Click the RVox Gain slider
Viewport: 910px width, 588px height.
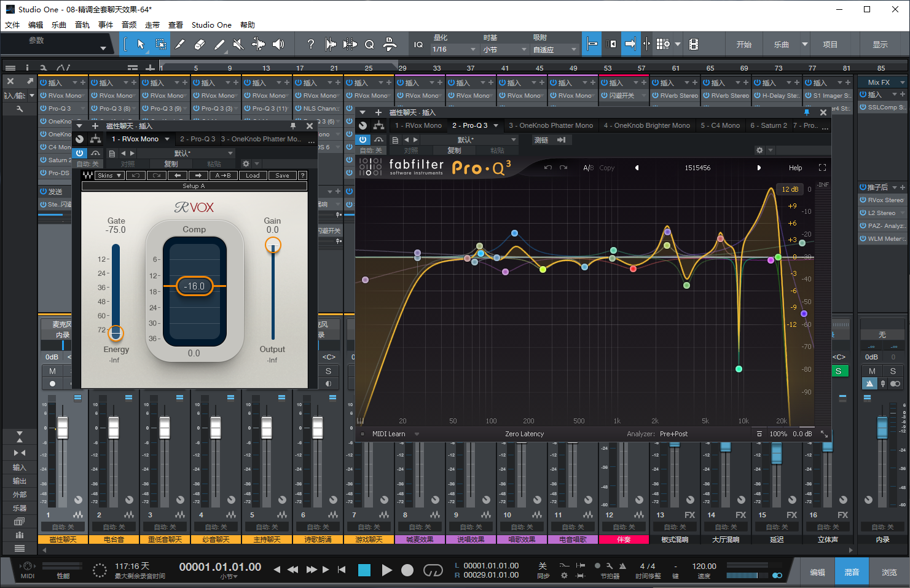(273, 245)
